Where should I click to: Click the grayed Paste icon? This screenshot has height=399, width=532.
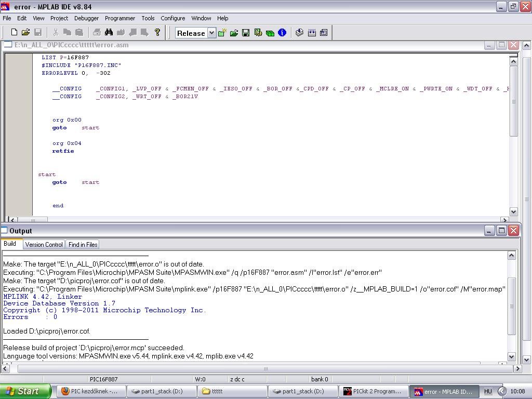tap(79, 32)
